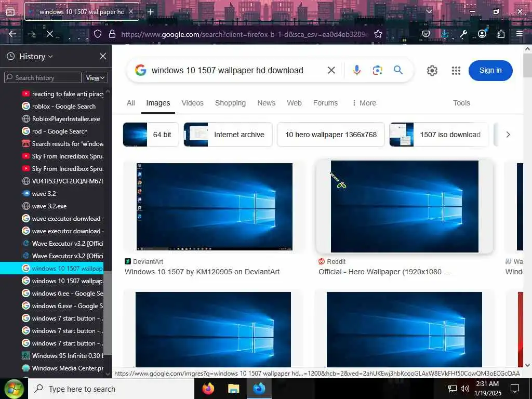Screen dimensions: 532x399
Task: Open File Explorer from the taskbar
Action: tap(233, 389)
